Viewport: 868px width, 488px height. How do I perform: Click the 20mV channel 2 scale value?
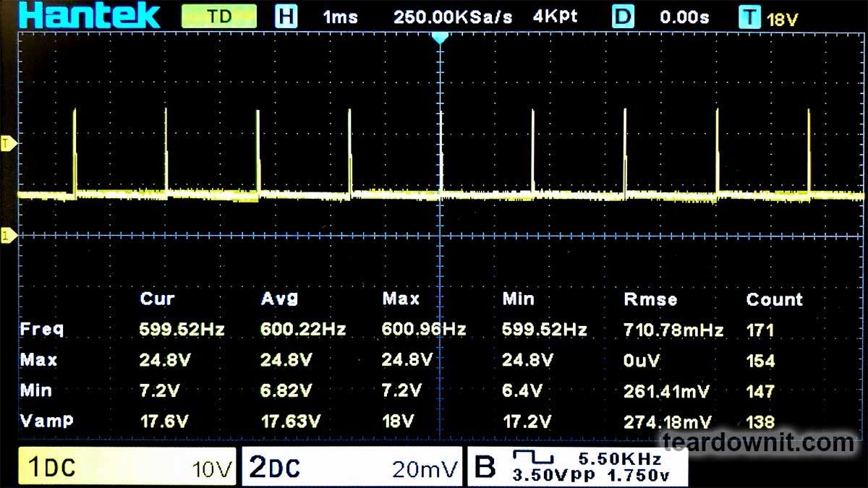point(424,470)
